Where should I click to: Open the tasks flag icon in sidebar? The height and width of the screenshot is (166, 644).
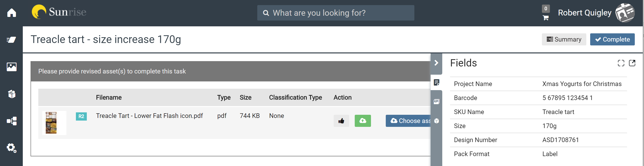coord(11,40)
